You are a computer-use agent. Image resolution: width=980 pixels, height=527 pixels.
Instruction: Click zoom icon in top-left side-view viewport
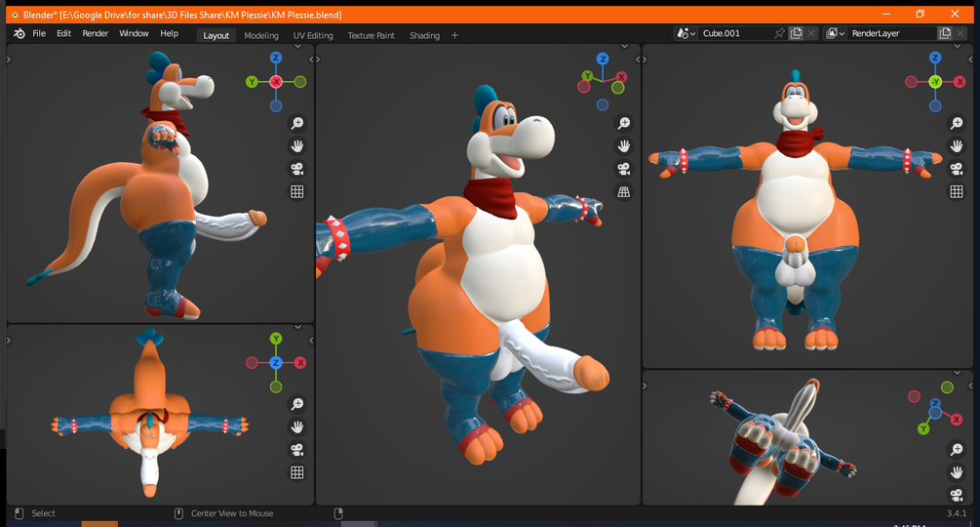(296, 123)
